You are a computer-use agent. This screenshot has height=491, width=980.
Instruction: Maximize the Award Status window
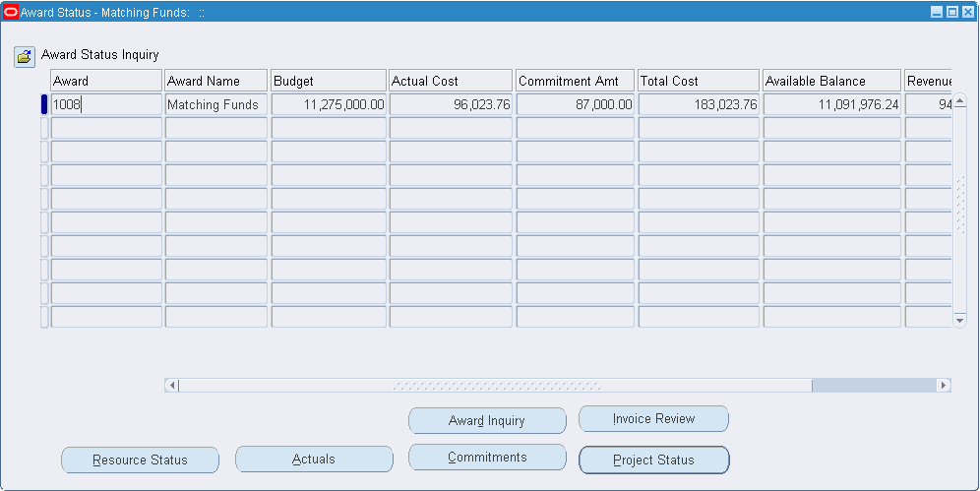click(951, 12)
